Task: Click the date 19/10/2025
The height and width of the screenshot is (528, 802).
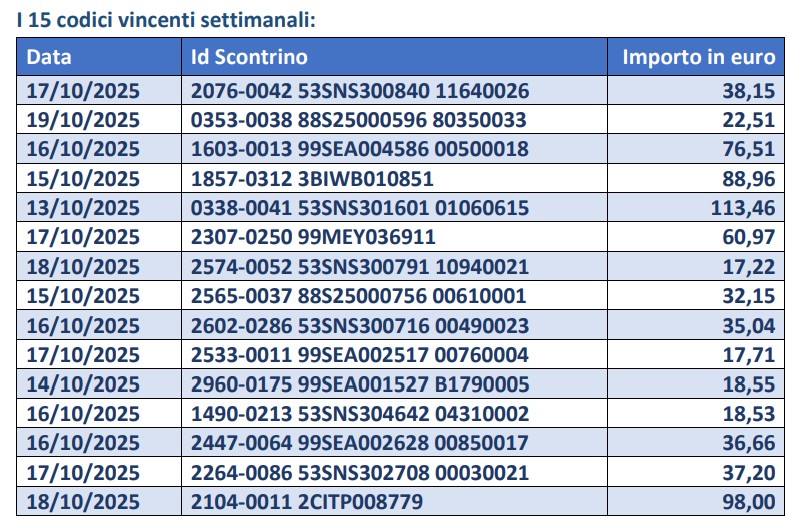Action: [x=83, y=120]
